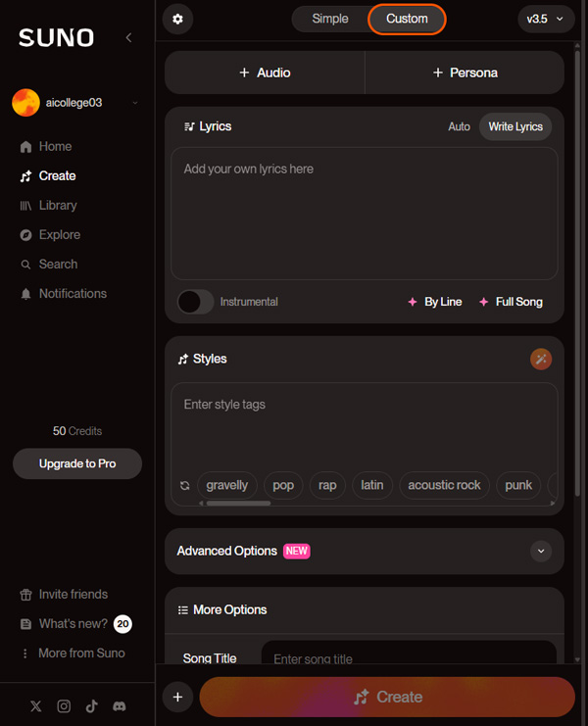Expand the Advanced Options section
This screenshot has width=588, height=726.
pos(541,551)
